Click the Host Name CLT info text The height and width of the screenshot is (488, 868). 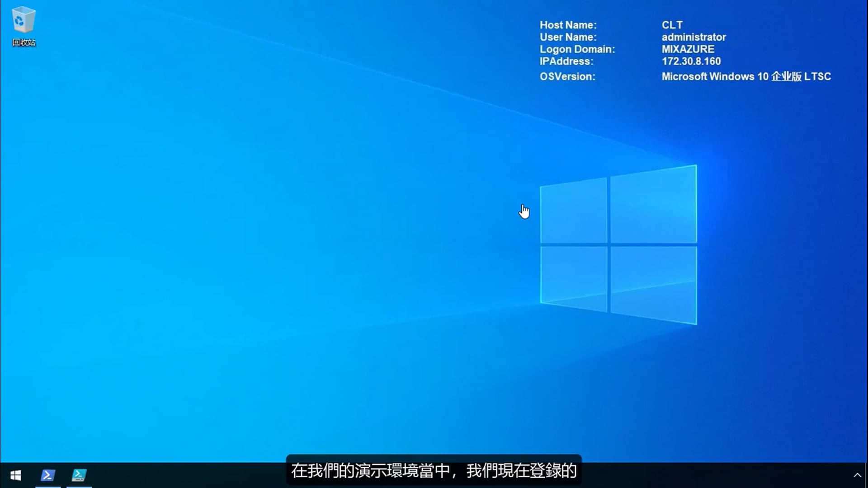[672, 25]
